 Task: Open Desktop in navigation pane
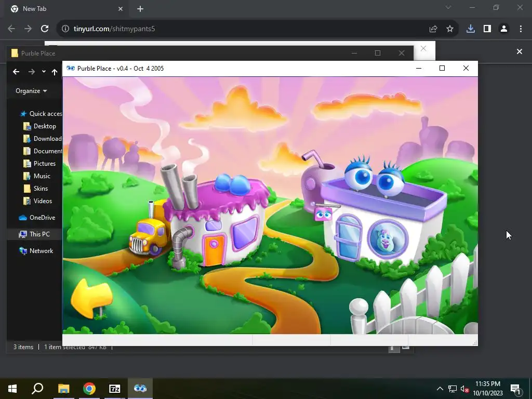(x=39, y=126)
